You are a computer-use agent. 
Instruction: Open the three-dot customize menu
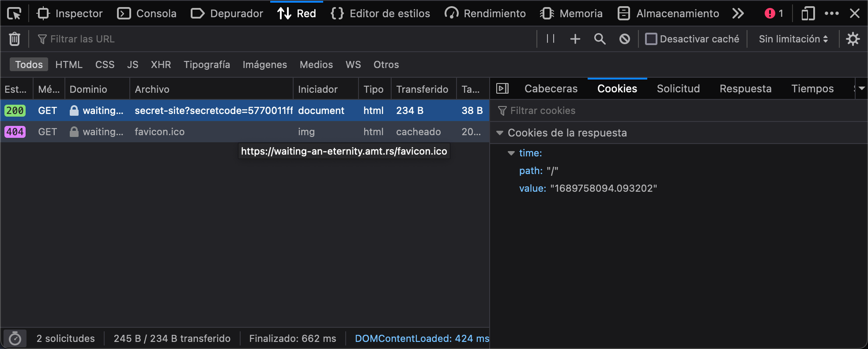(832, 14)
